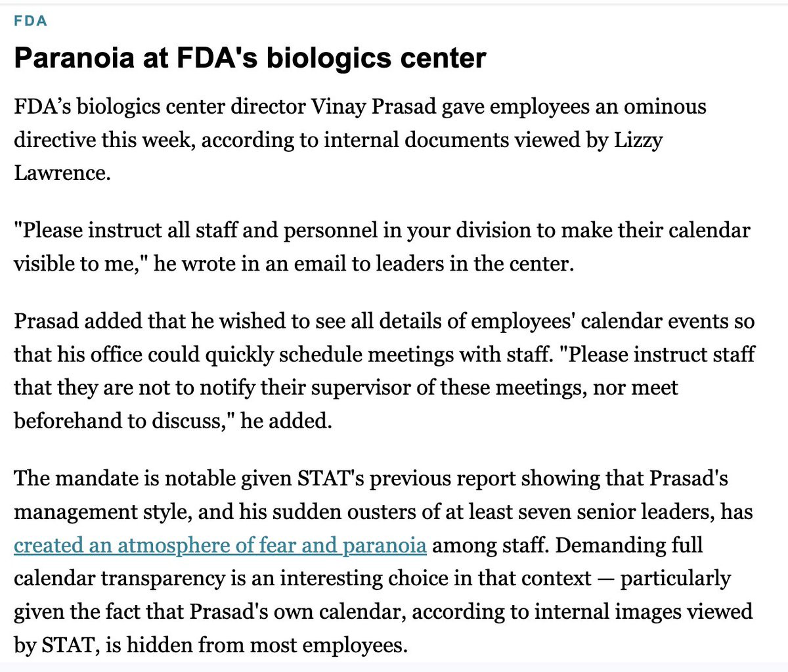Click the text 'hidden from most employees'
The image size is (788, 672).
[267, 644]
